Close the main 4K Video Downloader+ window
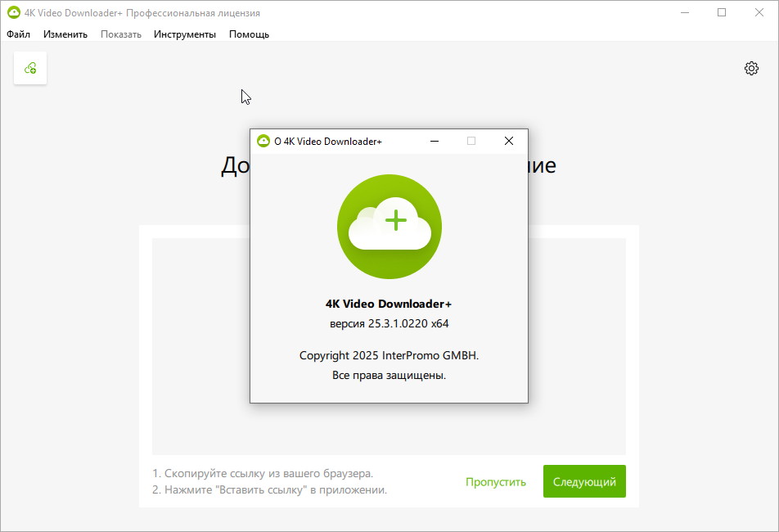This screenshot has height=532, width=779. tap(759, 12)
